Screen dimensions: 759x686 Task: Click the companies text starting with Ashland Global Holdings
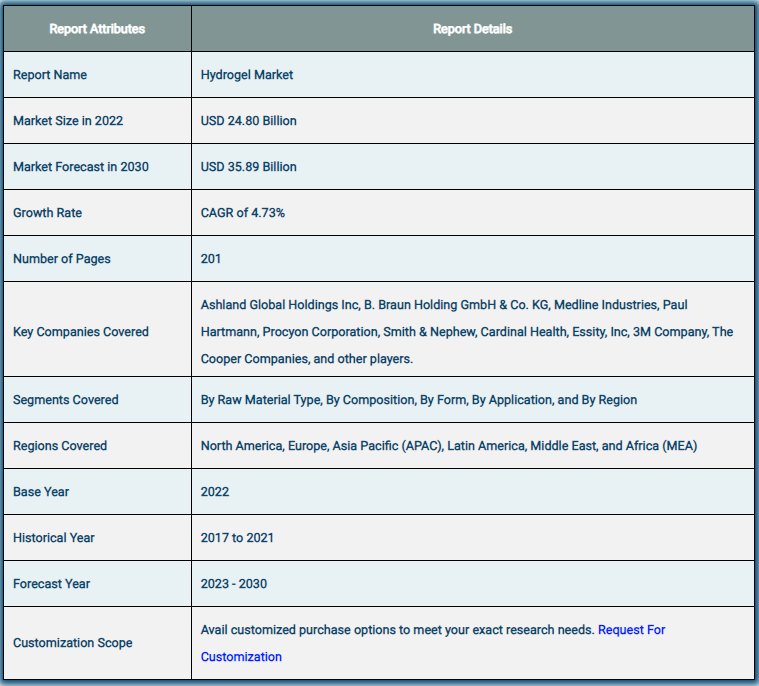[467, 332]
